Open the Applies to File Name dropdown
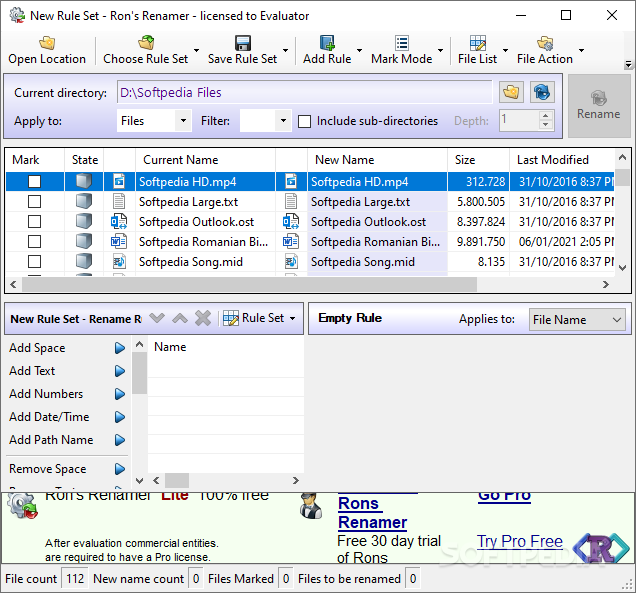636x593 pixels. click(x=577, y=320)
